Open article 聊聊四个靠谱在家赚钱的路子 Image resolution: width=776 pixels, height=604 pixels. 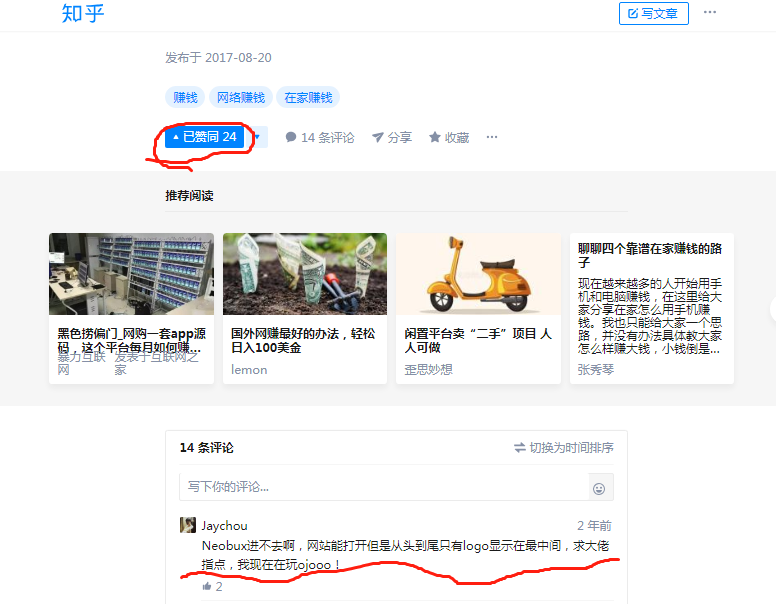click(650, 255)
